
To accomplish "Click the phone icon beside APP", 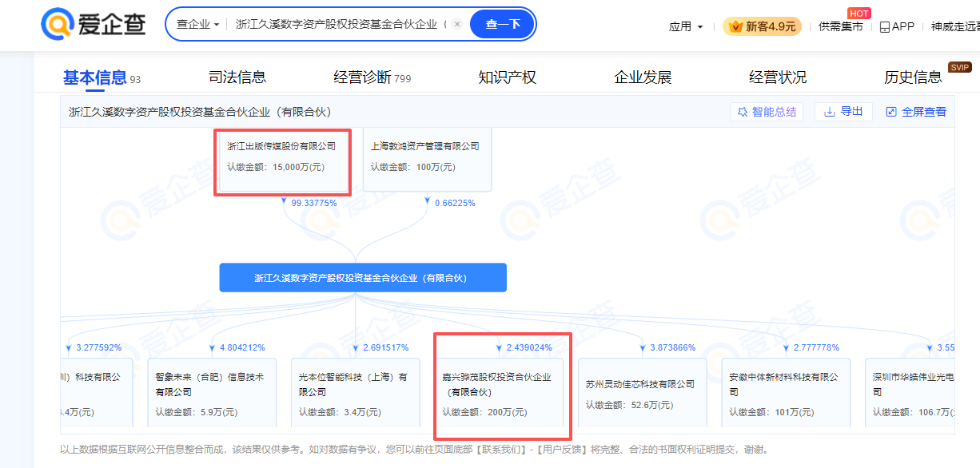I will (884, 27).
